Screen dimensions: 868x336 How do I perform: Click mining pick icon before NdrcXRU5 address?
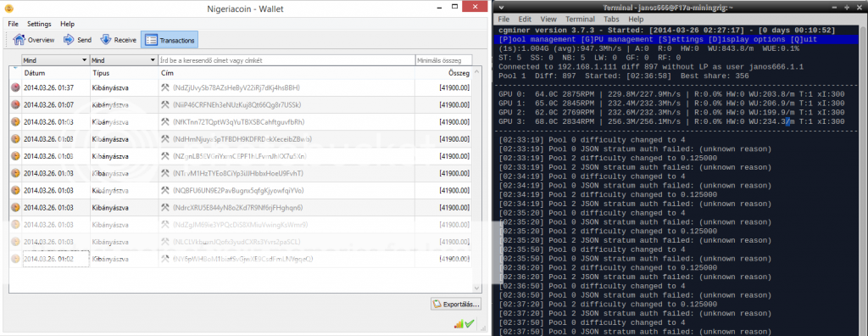click(x=165, y=208)
